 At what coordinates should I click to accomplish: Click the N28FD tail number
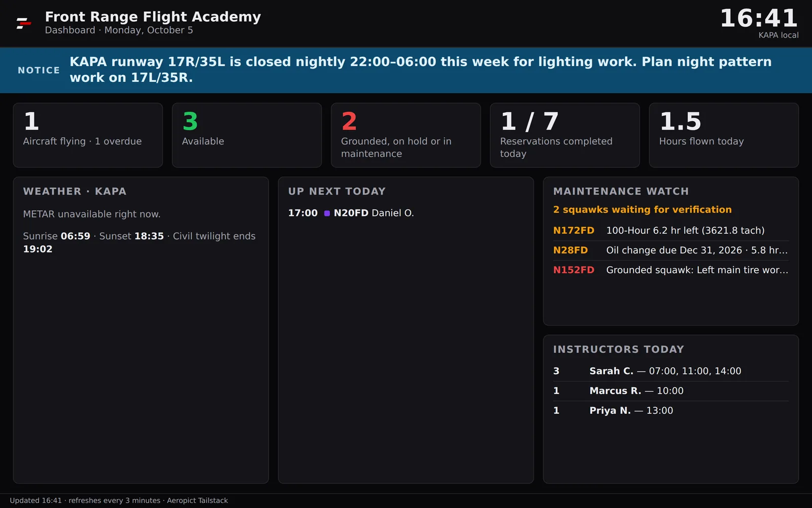pos(570,250)
